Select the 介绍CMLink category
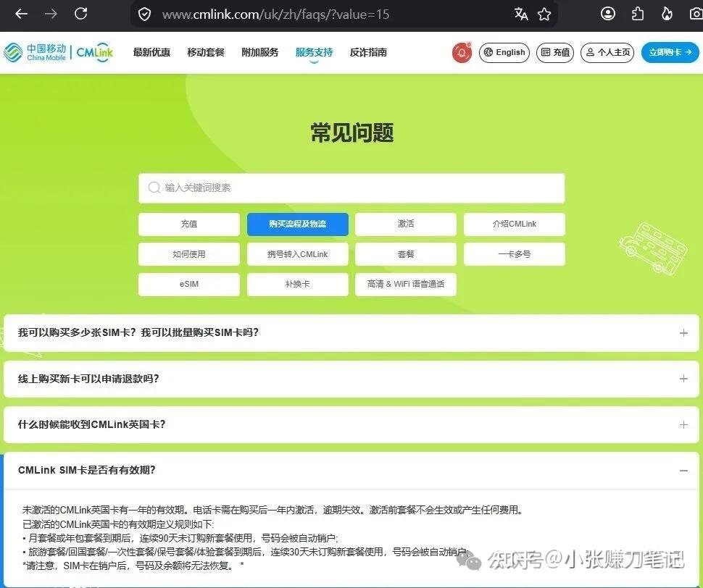 coord(515,224)
